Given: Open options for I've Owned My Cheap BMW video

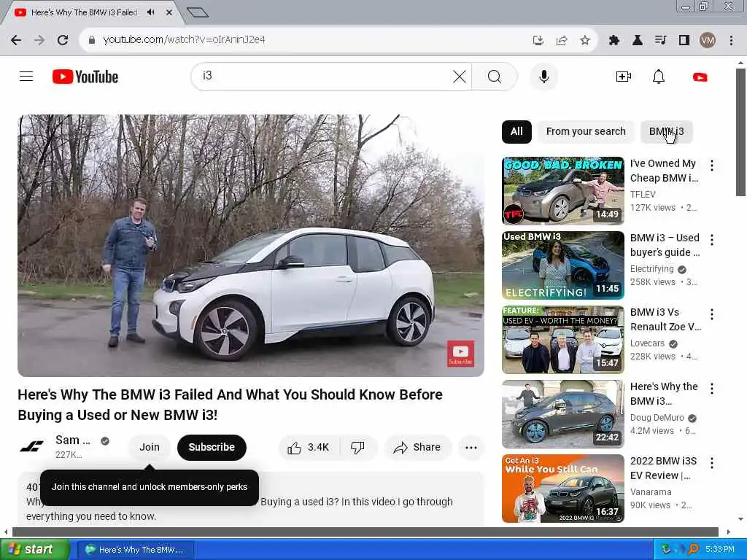Looking at the screenshot, I should click(x=712, y=166).
